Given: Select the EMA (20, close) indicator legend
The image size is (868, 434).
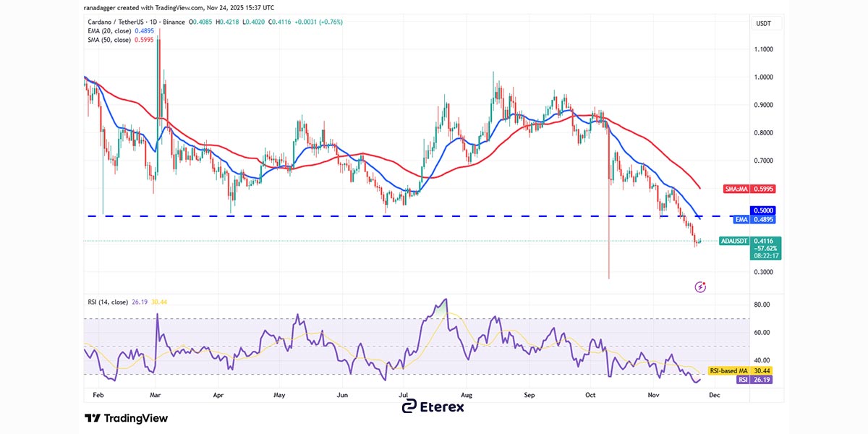Looking at the screenshot, I should click(107, 31).
